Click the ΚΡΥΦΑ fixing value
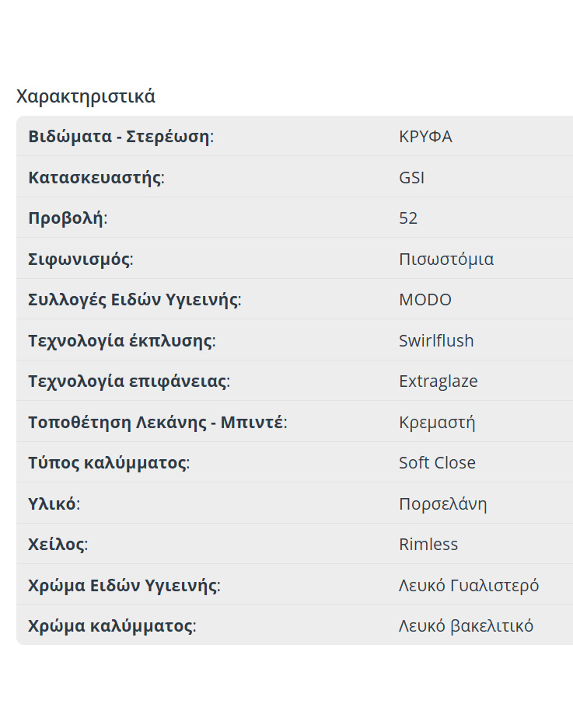 click(425, 137)
